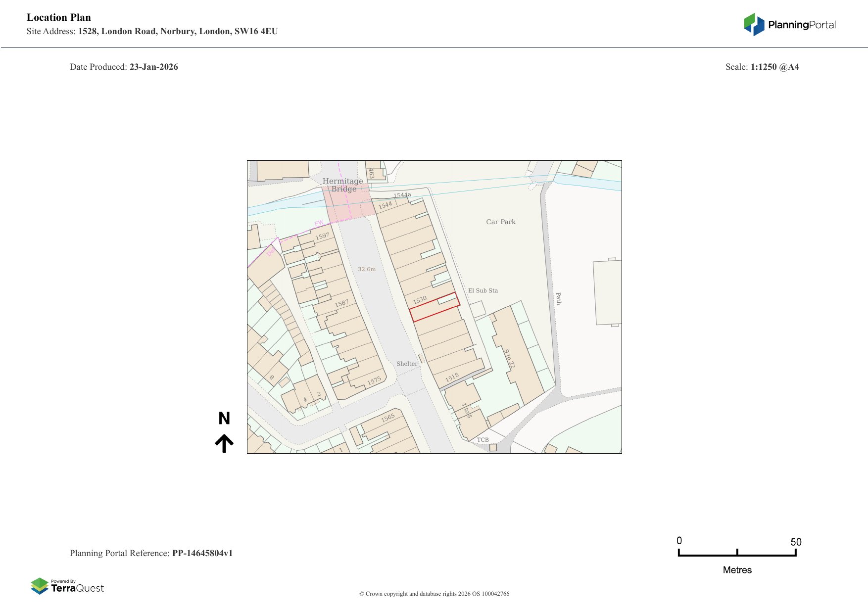Click the Crown copyright notice
The width and height of the screenshot is (868, 614).
434,594
